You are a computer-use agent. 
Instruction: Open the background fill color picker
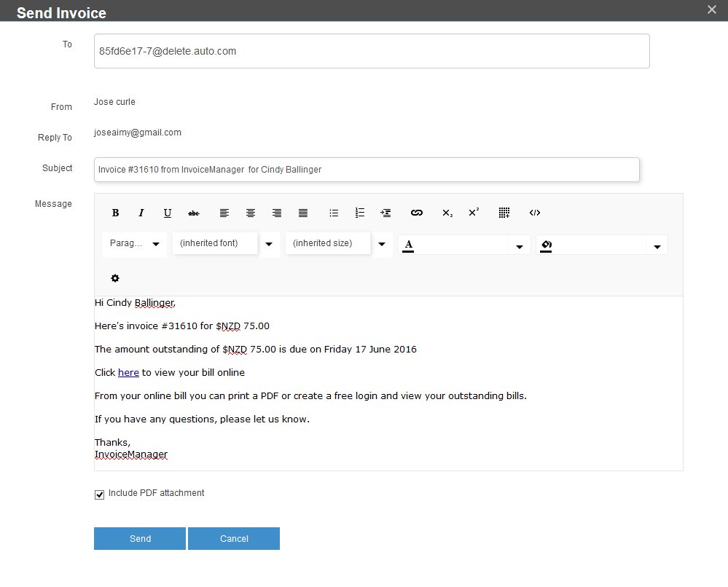click(x=657, y=247)
